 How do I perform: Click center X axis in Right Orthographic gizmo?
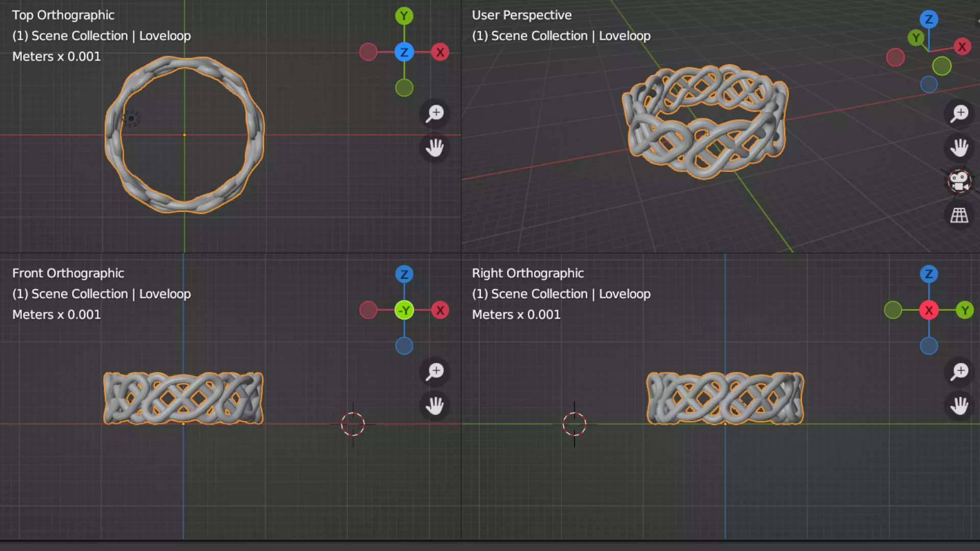(928, 310)
